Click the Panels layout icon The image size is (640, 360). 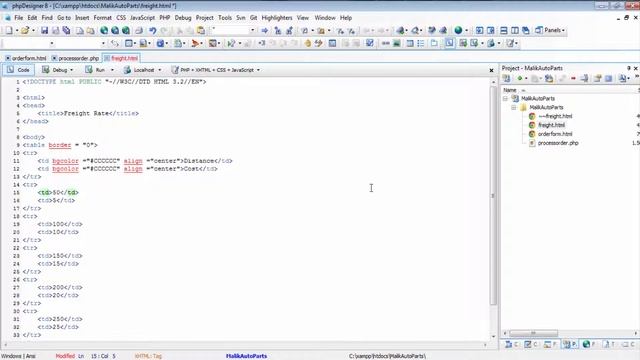coord(539,30)
